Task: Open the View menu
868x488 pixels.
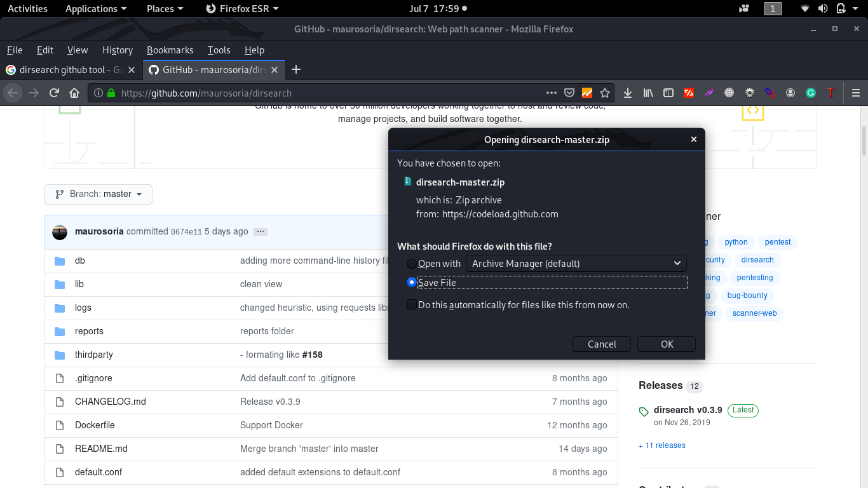Action: (78, 50)
